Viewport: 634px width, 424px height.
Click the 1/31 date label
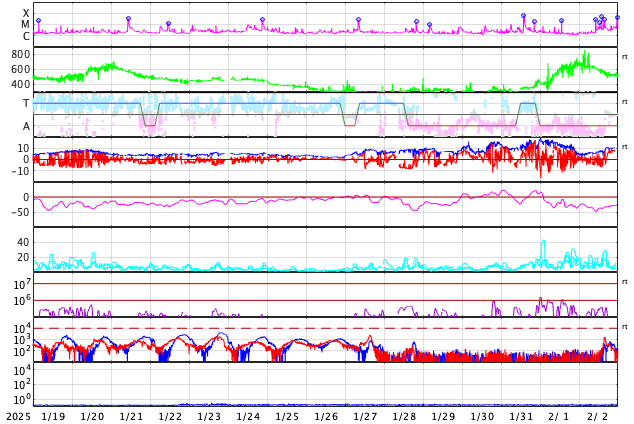pyautogui.click(x=521, y=416)
